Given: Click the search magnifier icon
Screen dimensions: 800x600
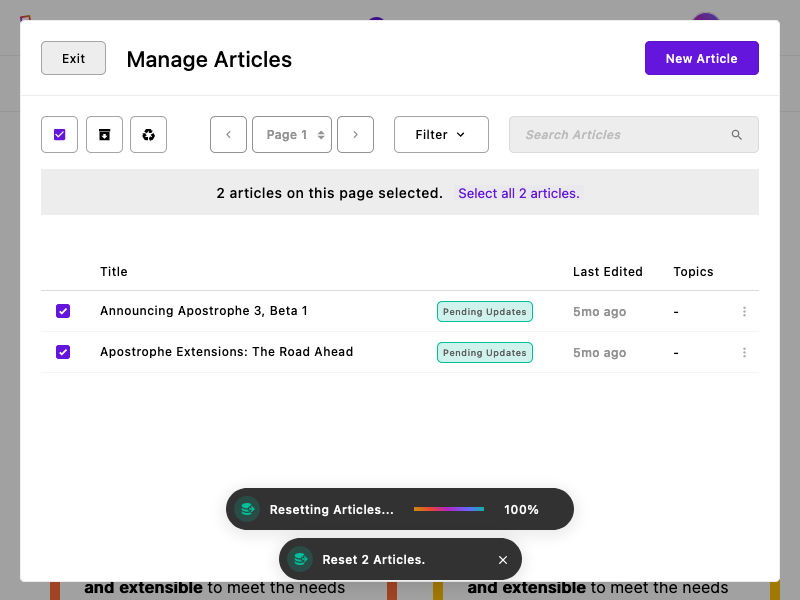Looking at the screenshot, I should coord(737,134).
